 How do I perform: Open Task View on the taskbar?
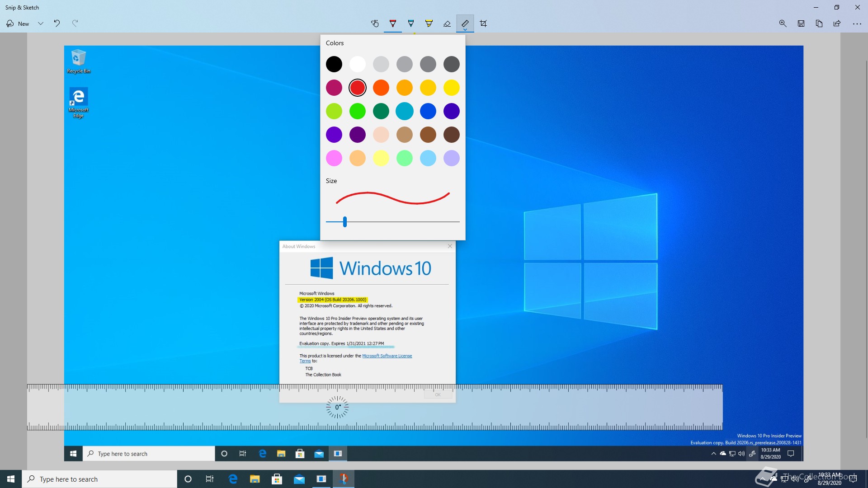[x=210, y=479]
